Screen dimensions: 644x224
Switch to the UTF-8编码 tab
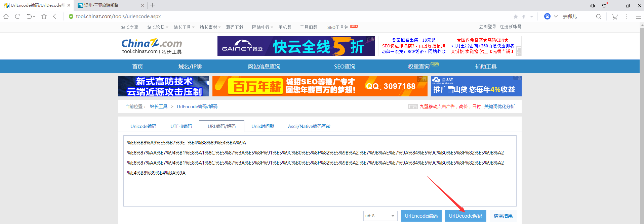click(181, 126)
